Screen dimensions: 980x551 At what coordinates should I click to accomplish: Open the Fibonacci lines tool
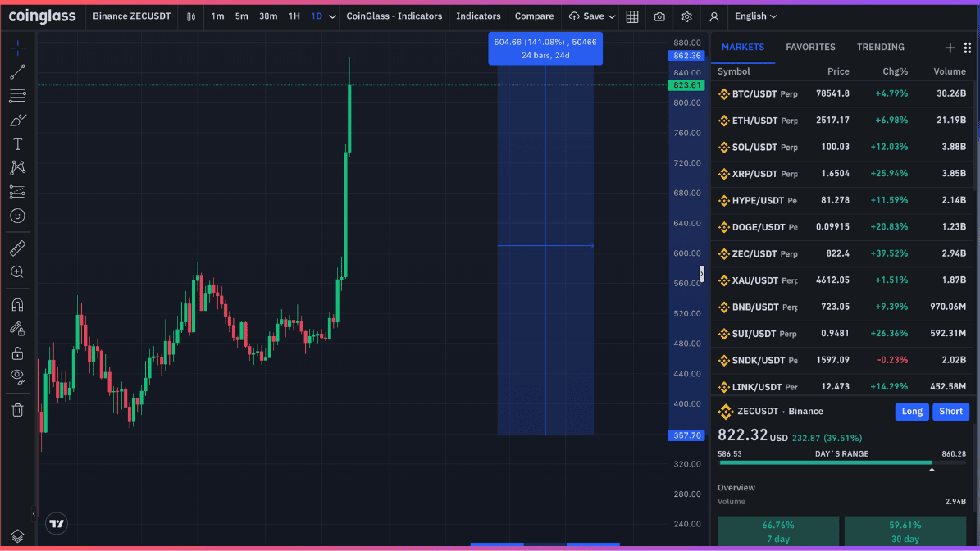click(x=17, y=96)
